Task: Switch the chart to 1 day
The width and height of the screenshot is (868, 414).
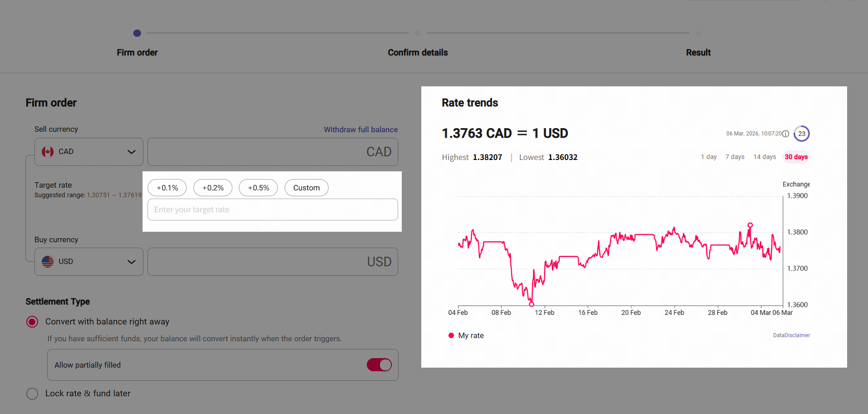Action: coord(708,157)
